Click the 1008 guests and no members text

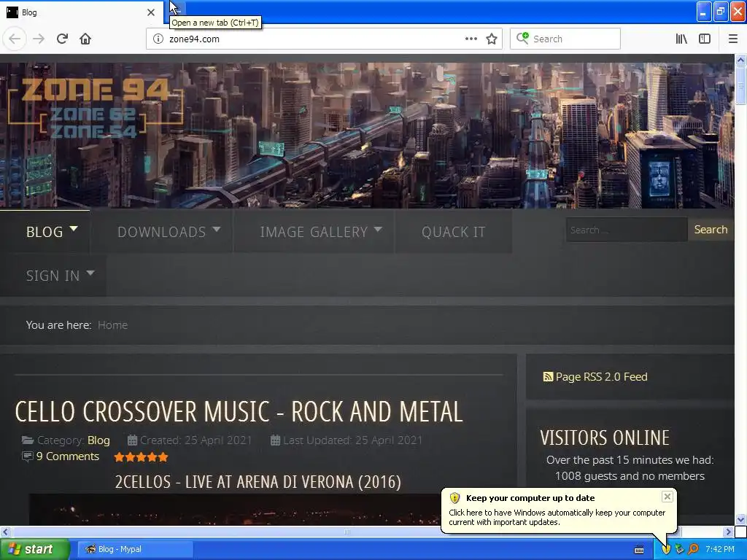click(630, 476)
